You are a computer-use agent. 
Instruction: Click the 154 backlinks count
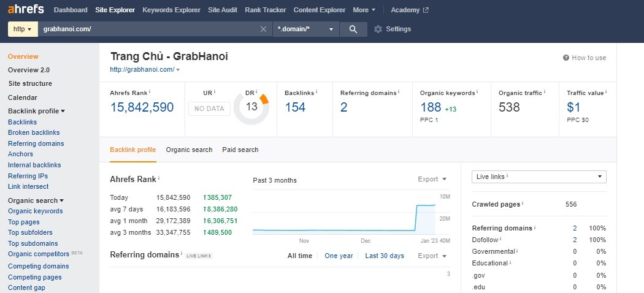[x=295, y=107]
